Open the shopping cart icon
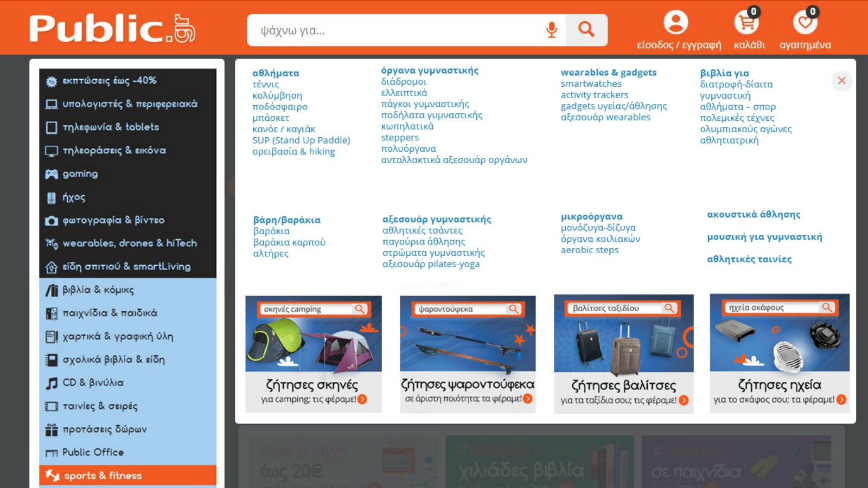This screenshot has height=488, width=868. [x=746, y=23]
